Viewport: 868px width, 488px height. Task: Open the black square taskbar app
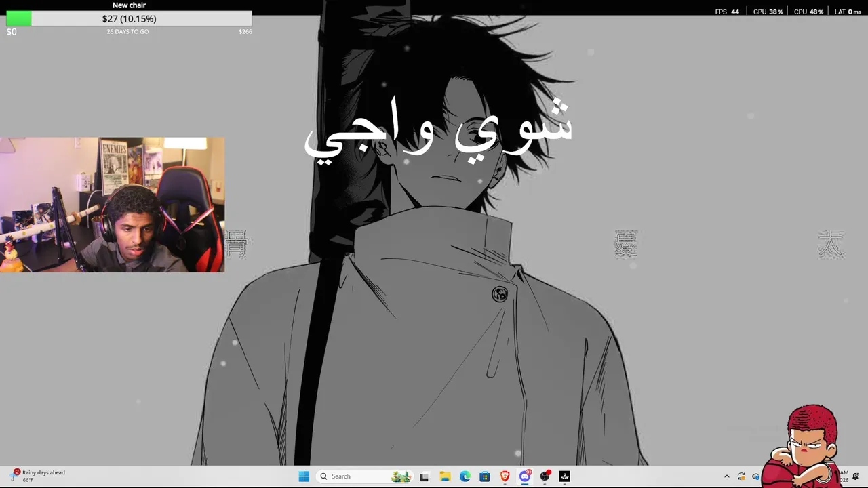(x=564, y=476)
